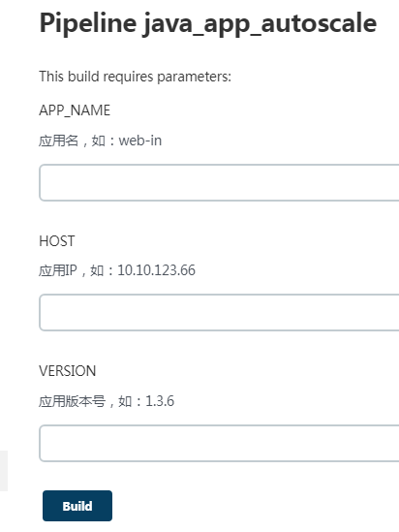
Task: Click the word 'parameters:' in prompt
Action: click(x=194, y=77)
